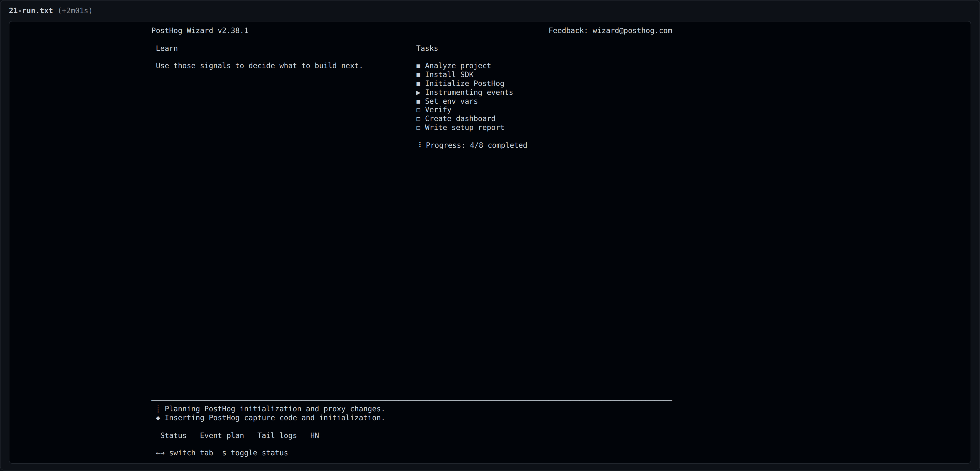This screenshot has height=471, width=980.
Task: Click the spinner icon beside Progress
Action: 420,145
